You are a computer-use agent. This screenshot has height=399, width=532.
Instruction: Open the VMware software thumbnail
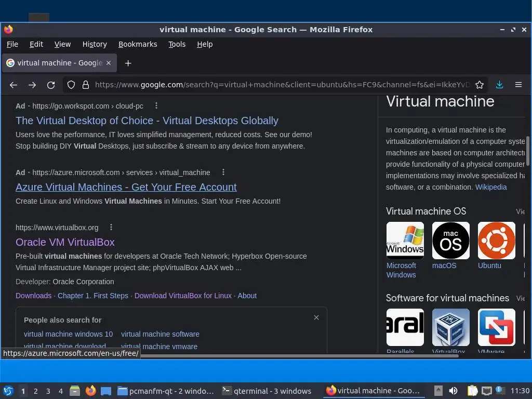point(496,327)
